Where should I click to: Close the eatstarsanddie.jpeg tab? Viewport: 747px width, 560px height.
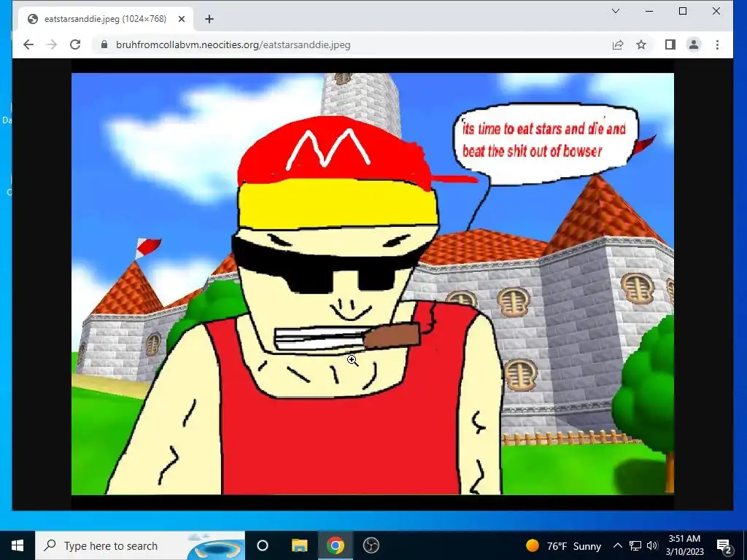(182, 19)
